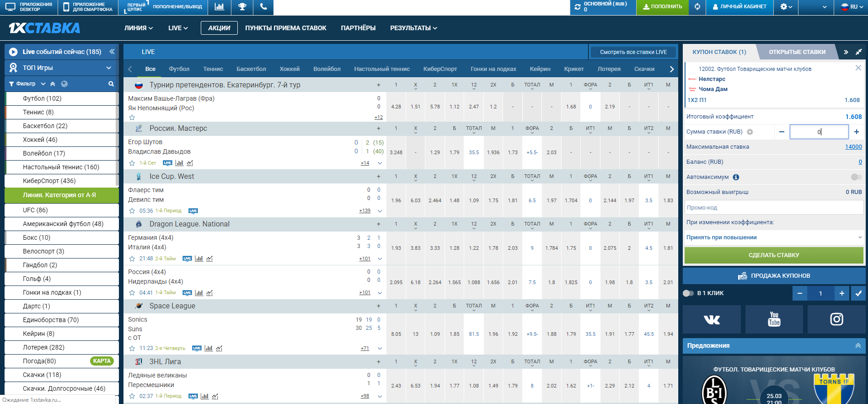Image resolution: width=868 pixels, height=404 pixels.
Task: Add Vachier-Lagrave match to favorites star
Action: 132,118
